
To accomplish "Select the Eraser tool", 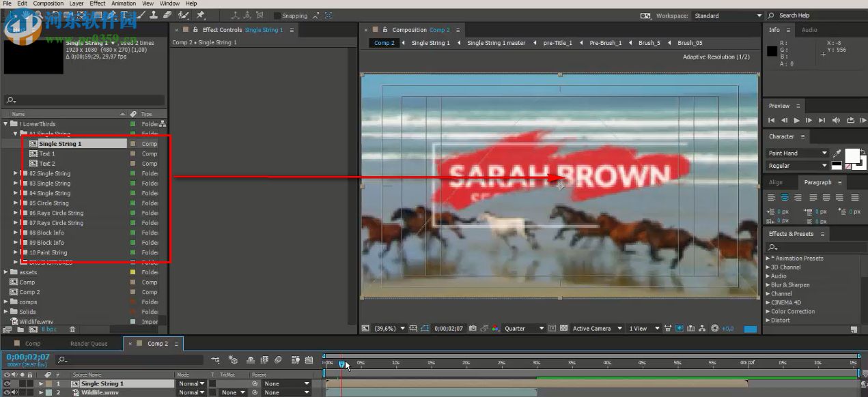I will pos(169,15).
